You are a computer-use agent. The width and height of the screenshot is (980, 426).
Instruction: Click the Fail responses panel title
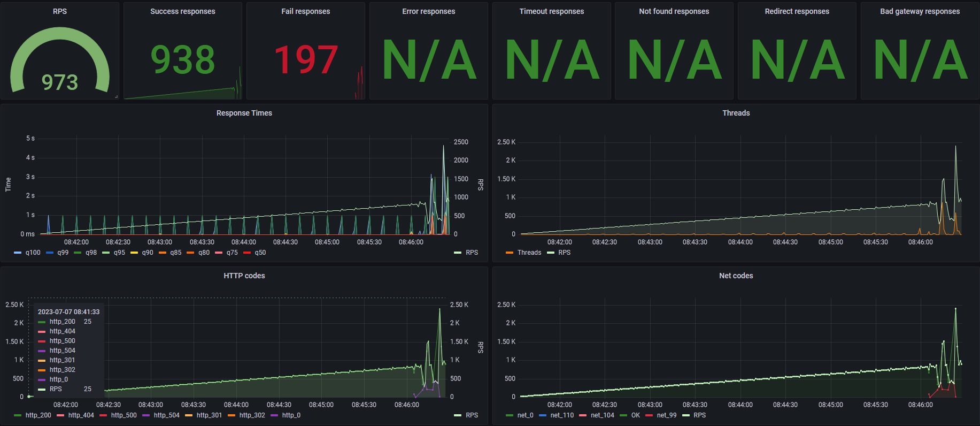[306, 11]
